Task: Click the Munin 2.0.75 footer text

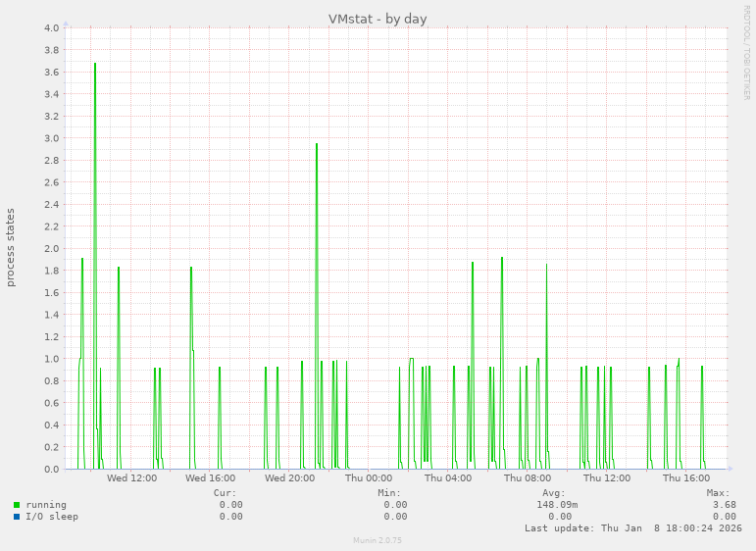Action: pos(378,540)
